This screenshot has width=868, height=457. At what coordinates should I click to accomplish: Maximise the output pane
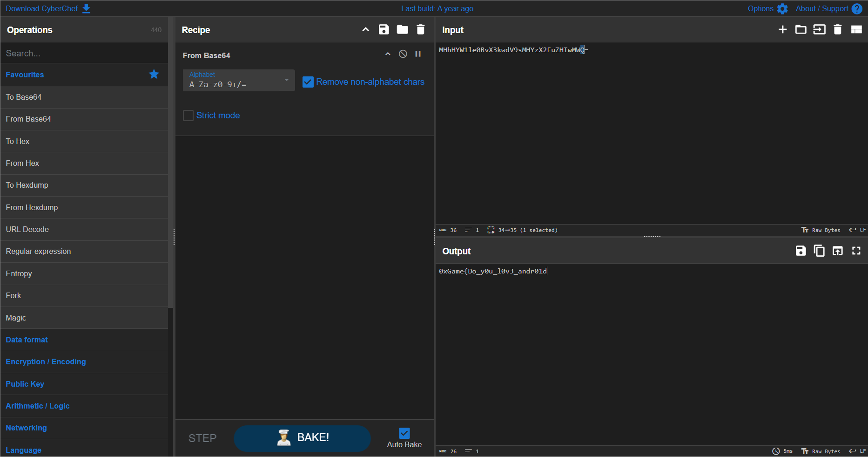(x=856, y=251)
